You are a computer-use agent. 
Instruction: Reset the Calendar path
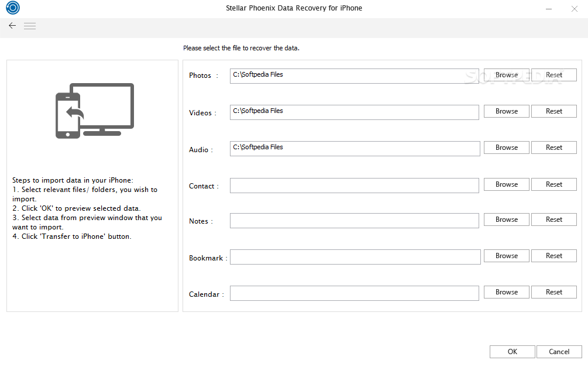point(554,292)
